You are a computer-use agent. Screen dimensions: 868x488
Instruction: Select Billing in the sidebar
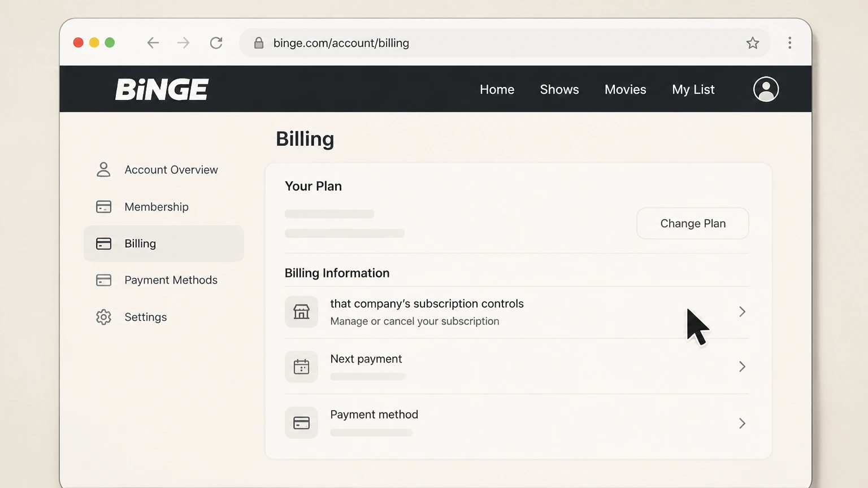(164, 243)
